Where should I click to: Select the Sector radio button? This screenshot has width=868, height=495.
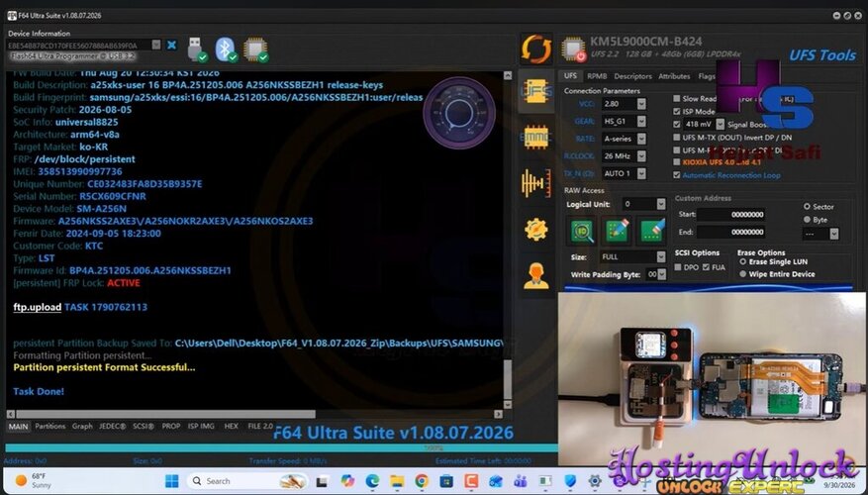point(807,207)
